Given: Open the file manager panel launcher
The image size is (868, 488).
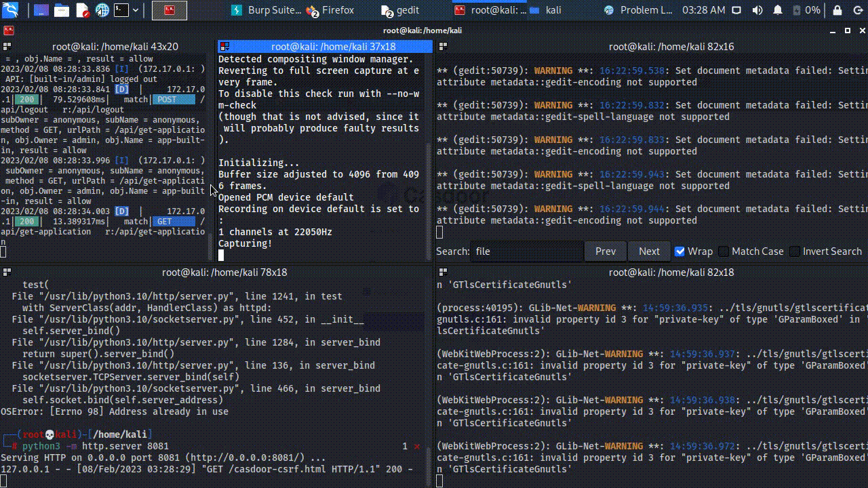Looking at the screenshot, I should click(x=62, y=10).
